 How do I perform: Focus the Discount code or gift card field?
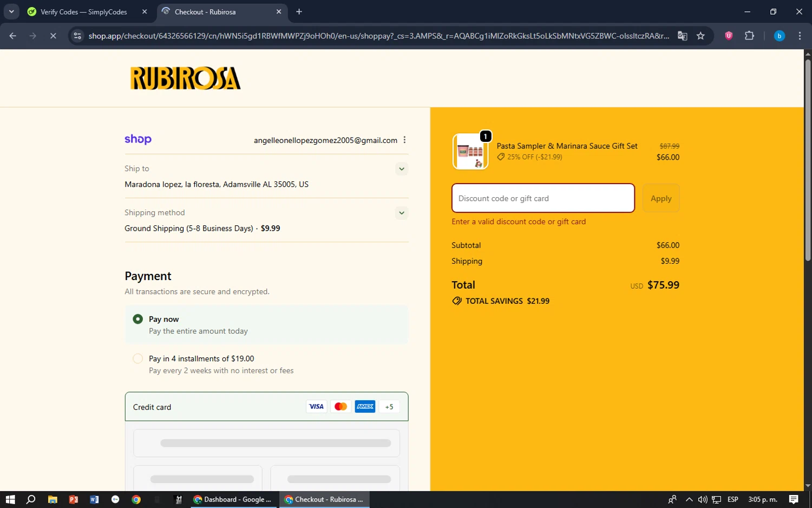tap(543, 198)
